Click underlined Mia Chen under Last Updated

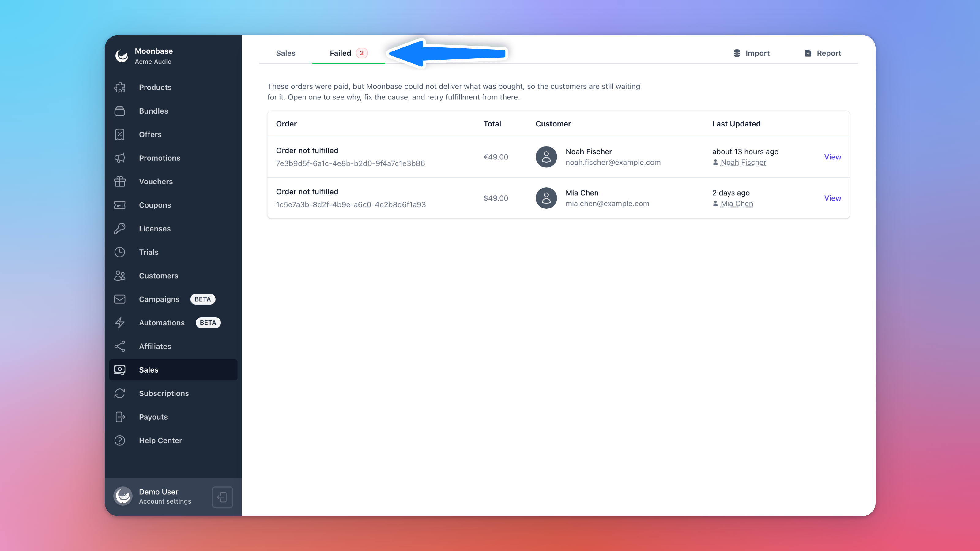[737, 204]
